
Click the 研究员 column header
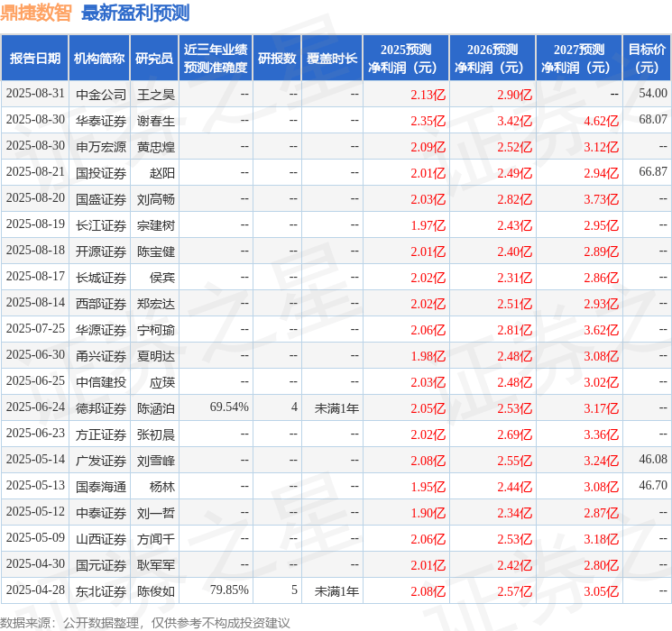tap(154, 59)
